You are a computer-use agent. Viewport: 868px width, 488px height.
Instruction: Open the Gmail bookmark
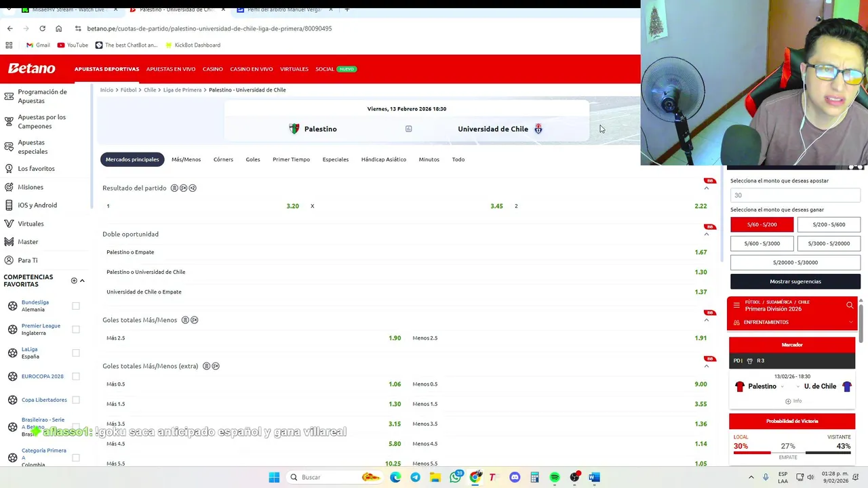pyautogui.click(x=38, y=45)
